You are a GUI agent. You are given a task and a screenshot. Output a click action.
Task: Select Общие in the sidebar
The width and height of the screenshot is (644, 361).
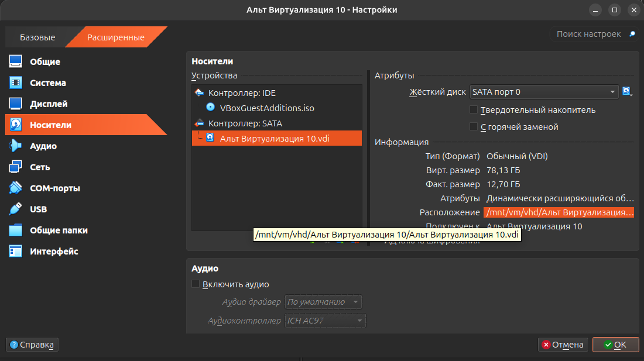point(45,62)
